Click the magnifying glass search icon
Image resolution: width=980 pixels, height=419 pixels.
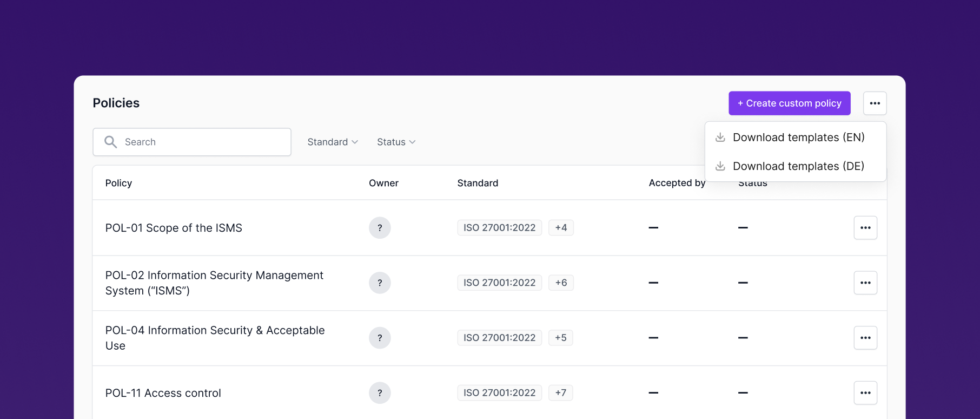[x=111, y=142]
